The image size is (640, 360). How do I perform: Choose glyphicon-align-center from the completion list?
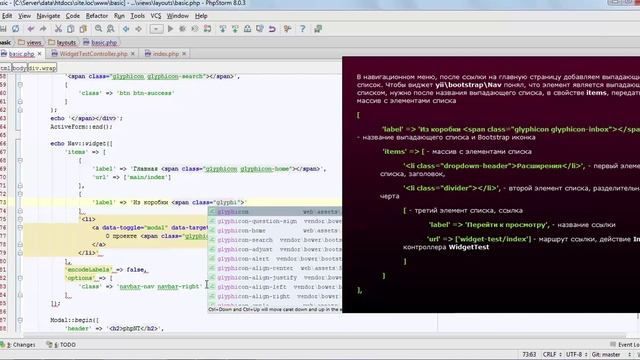(x=275, y=268)
